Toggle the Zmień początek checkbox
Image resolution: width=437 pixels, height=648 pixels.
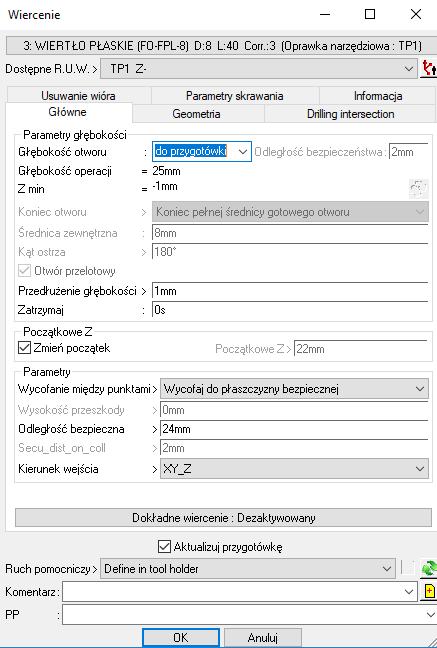[x=24, y=348]
